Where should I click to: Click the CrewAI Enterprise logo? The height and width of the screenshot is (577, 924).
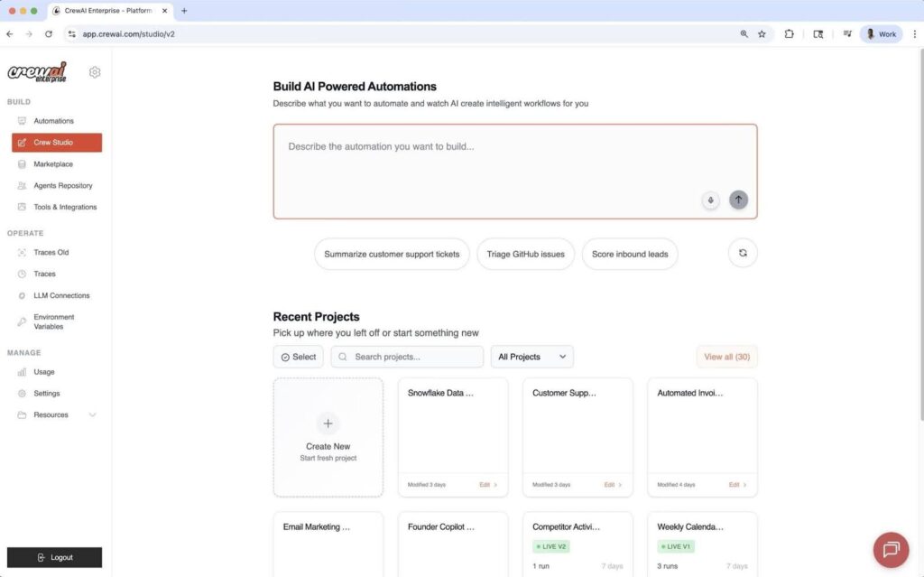tap(37, 72)
